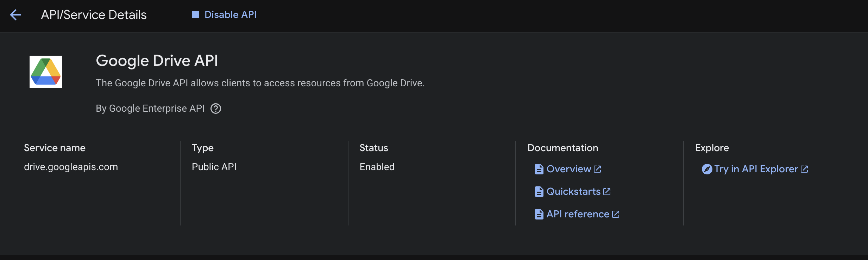Click the stop square icon for Disable API

pyautogui.click(x=195, y=15)
